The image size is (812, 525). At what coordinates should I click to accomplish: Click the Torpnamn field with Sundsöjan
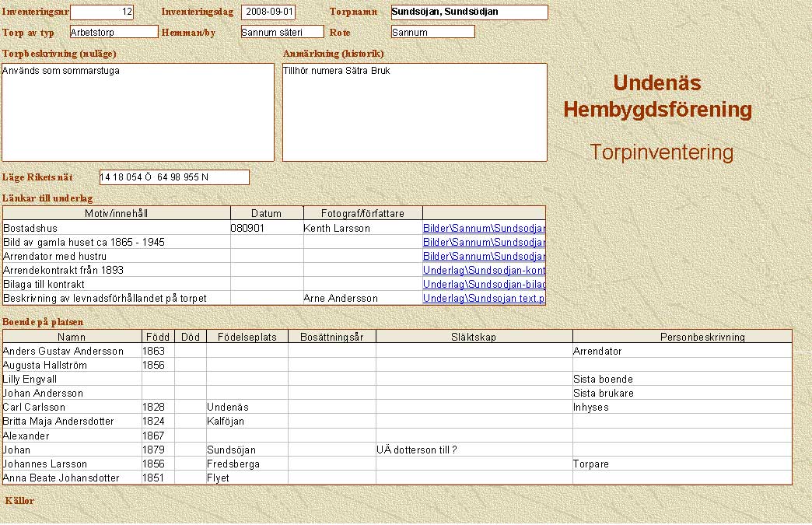(469, 12)
